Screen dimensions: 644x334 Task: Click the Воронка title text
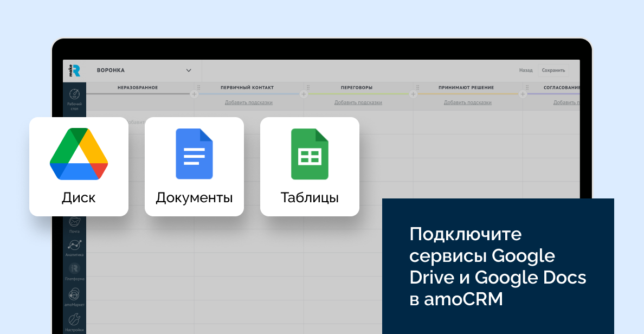tap(111, 70)
